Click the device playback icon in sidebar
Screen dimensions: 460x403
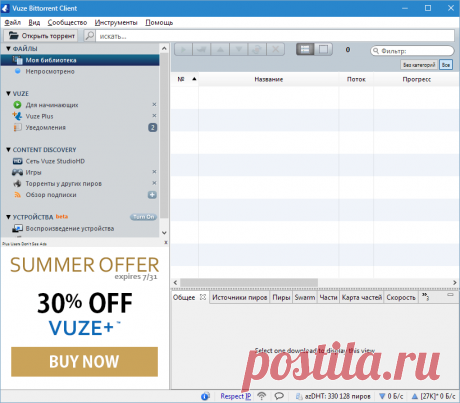click(x=17, y=229)
